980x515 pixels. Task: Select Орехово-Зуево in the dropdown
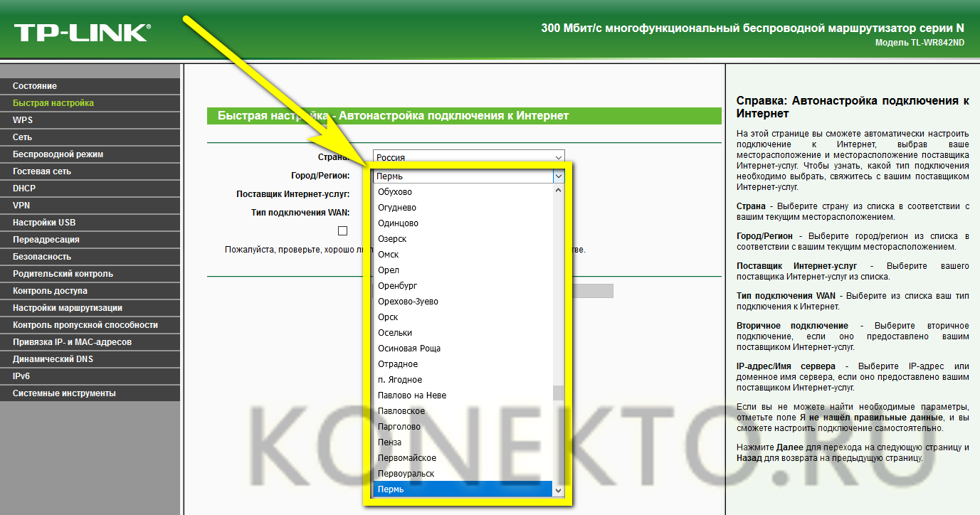point(463,302)
